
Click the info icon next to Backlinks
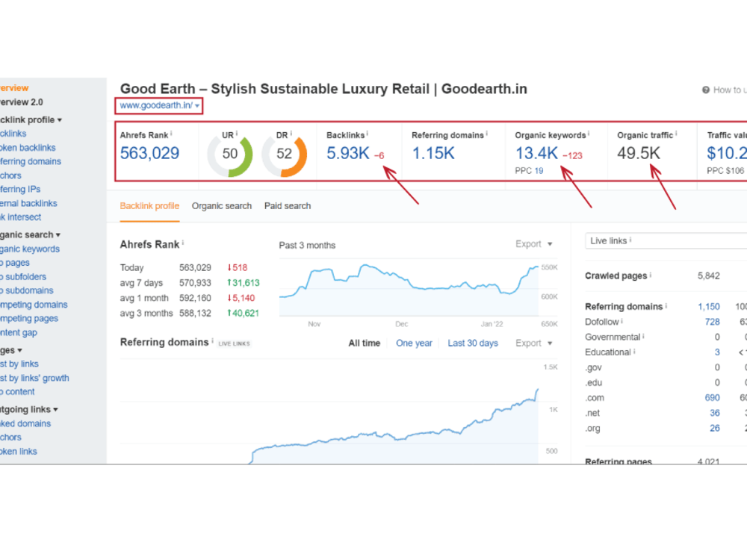point(368,134)
